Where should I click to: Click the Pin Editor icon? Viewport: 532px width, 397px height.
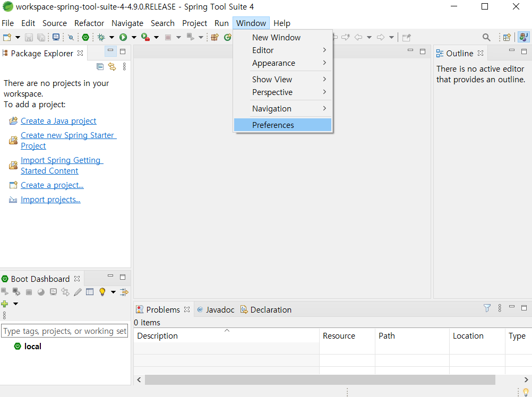[x=407, y=37]
